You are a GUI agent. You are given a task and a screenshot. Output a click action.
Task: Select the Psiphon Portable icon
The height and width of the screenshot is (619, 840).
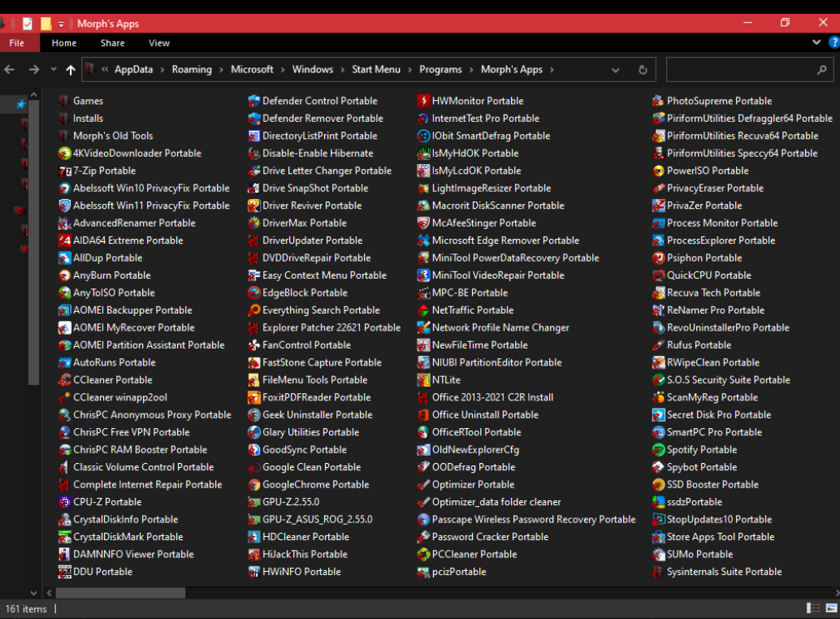pos(658,258)
